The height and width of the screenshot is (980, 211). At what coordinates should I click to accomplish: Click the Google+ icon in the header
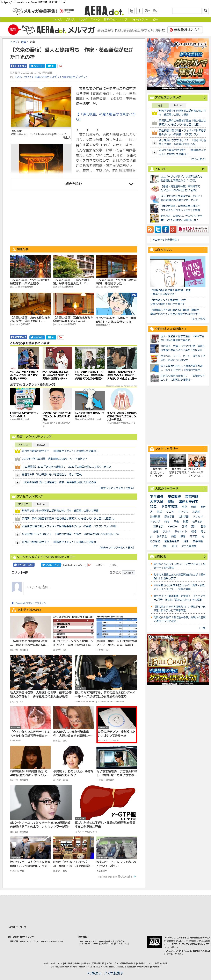click(x=147, y=11)
